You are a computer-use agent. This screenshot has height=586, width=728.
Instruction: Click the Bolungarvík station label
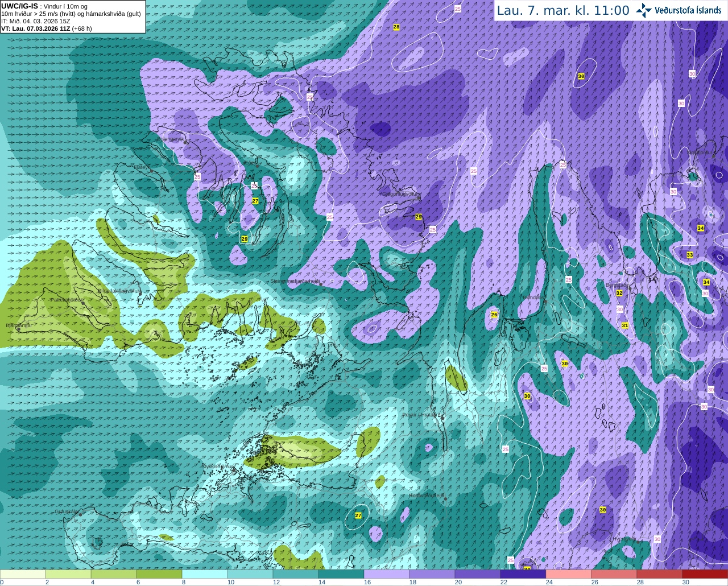click(x=170, y=138)
